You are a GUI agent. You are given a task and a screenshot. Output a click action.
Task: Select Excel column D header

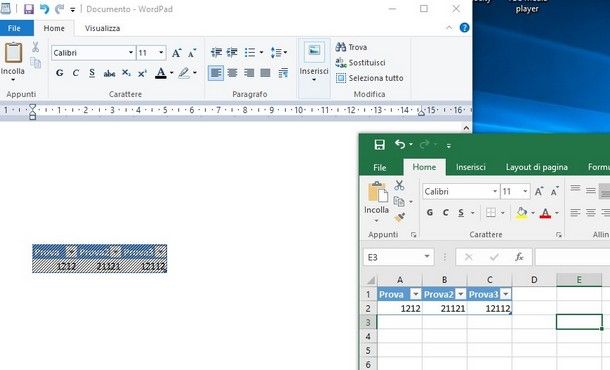534,280
